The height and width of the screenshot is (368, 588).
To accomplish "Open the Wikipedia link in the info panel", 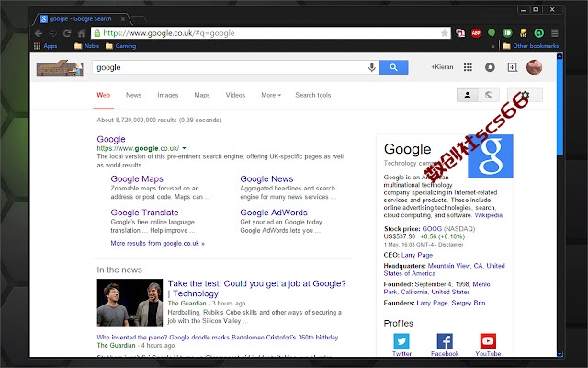I will [488, 215].
